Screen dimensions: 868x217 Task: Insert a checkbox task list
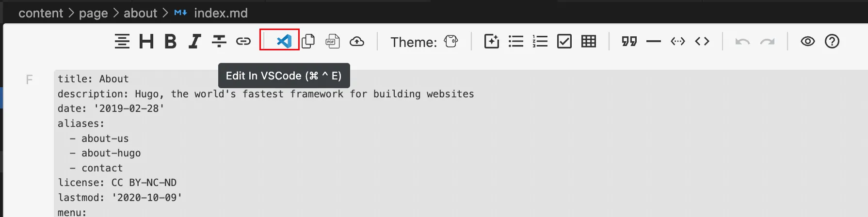(x=564, y=42)
